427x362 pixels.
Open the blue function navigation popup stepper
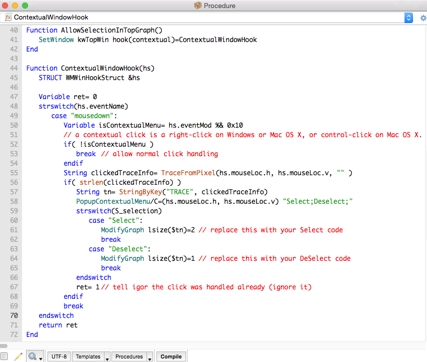[x=408, y=18]
